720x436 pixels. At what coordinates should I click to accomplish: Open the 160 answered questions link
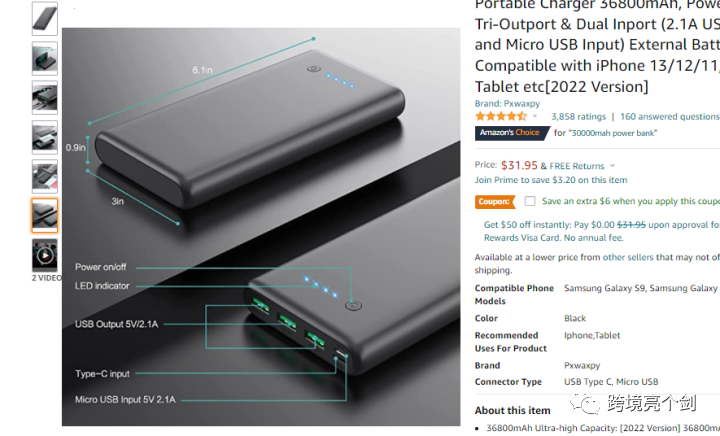(670, 117)
